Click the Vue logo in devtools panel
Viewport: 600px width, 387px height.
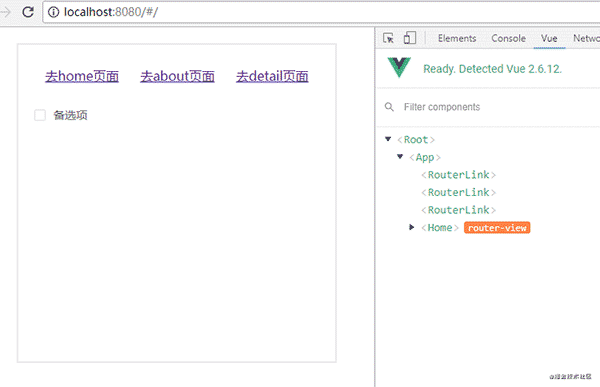[x=399, y=67]
